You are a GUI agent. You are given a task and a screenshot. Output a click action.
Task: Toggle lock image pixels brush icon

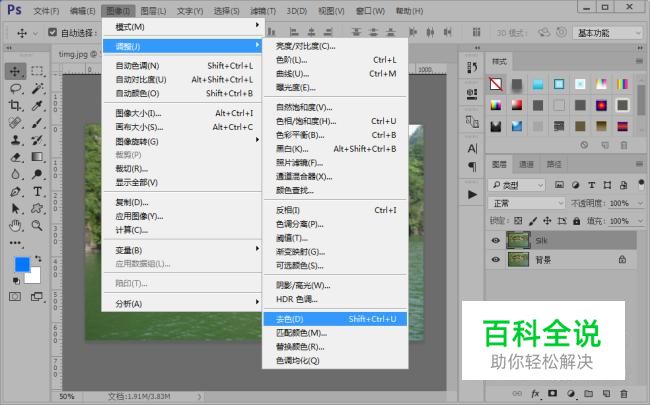(533, 221)
